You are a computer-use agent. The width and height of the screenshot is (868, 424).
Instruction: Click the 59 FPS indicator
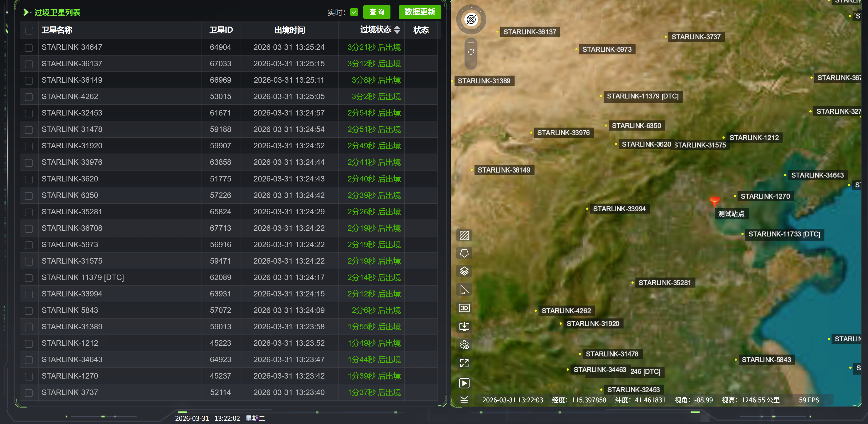809,400
